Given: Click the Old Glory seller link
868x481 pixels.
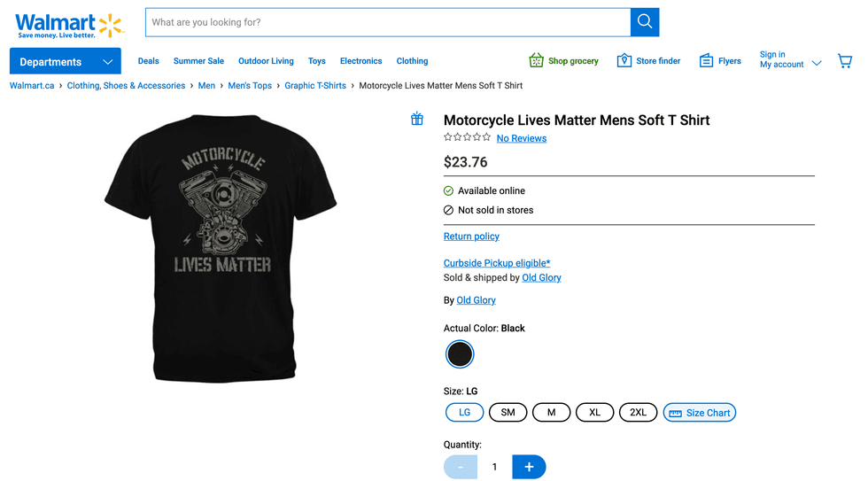Looking at the screenshot, I should [x=541, y=277].
